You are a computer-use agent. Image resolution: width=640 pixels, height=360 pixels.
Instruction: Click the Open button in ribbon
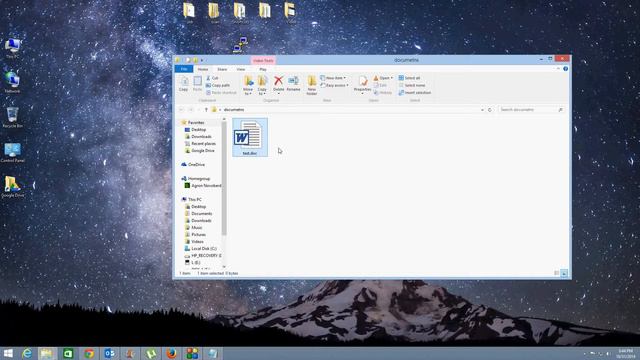(381, 78)
